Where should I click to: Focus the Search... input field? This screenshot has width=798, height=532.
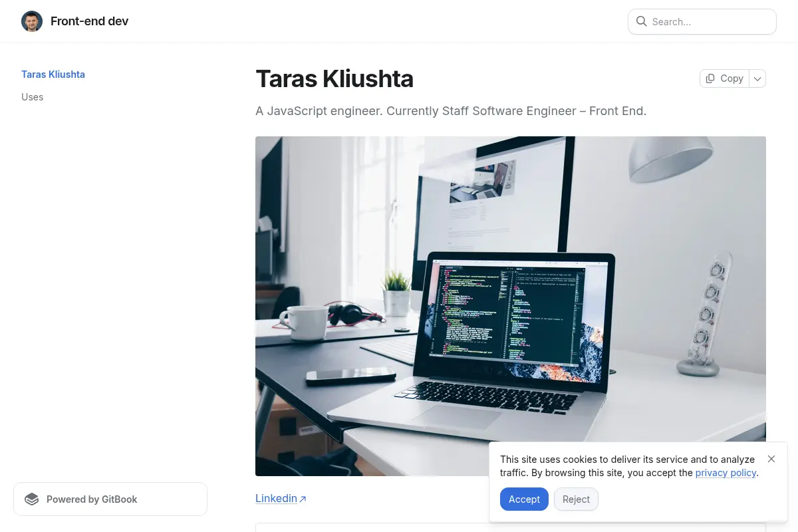tap(702, 21)
